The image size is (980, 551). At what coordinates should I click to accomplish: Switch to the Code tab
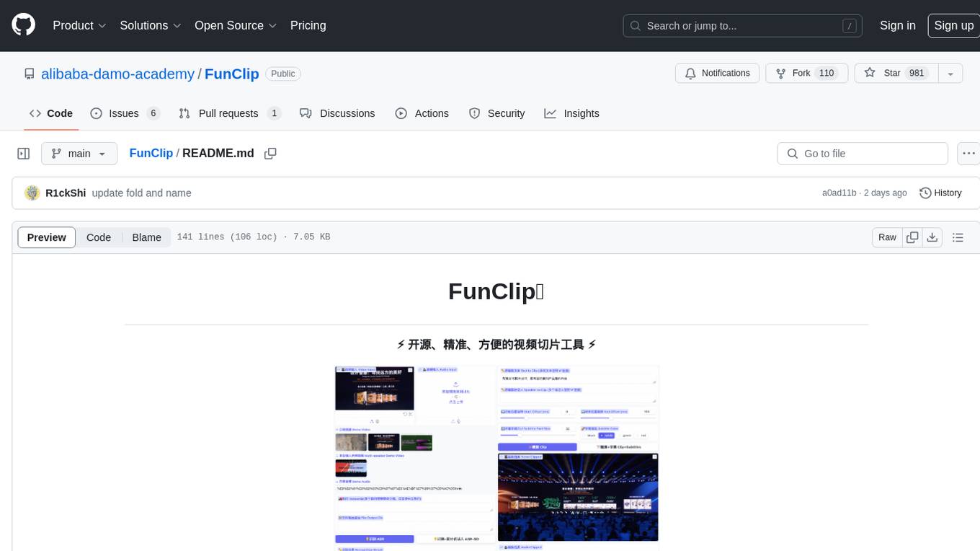tap(51, 113)
